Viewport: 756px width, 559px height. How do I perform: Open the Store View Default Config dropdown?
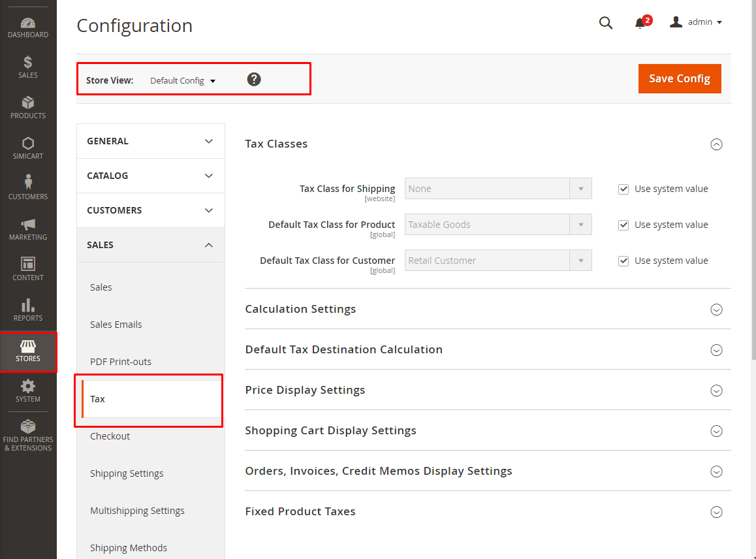(183, 81)
